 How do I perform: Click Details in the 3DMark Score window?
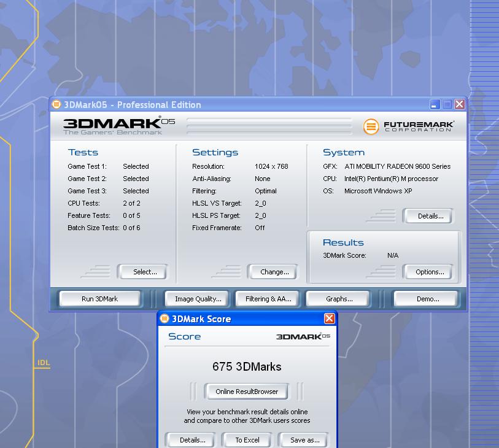click(192, 440)
